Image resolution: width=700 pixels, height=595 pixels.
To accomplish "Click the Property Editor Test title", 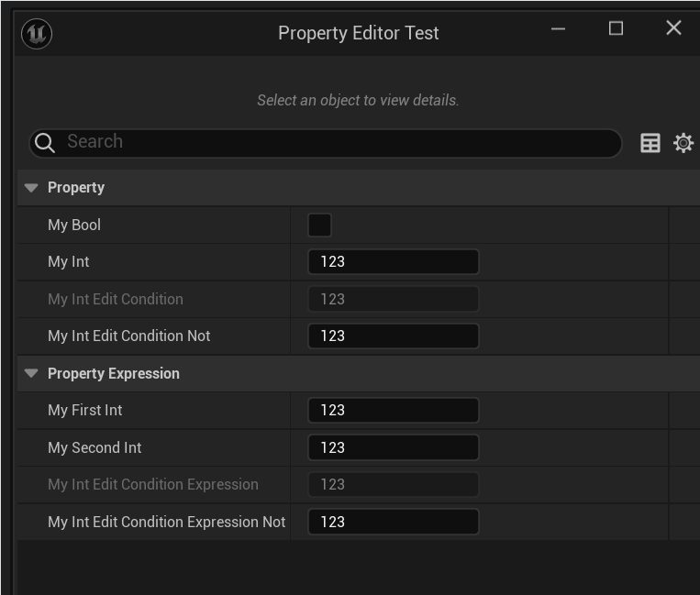I will pyautogui.click(x=358, y=33).
